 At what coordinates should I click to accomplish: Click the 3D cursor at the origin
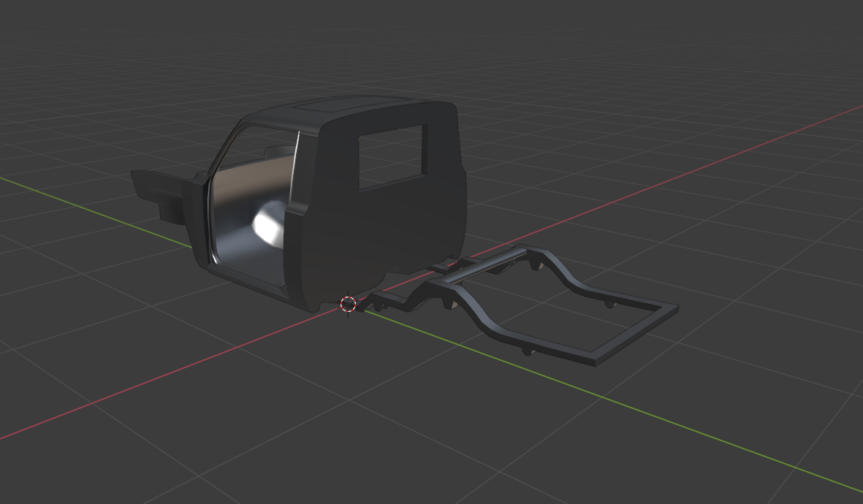[348, 304]
